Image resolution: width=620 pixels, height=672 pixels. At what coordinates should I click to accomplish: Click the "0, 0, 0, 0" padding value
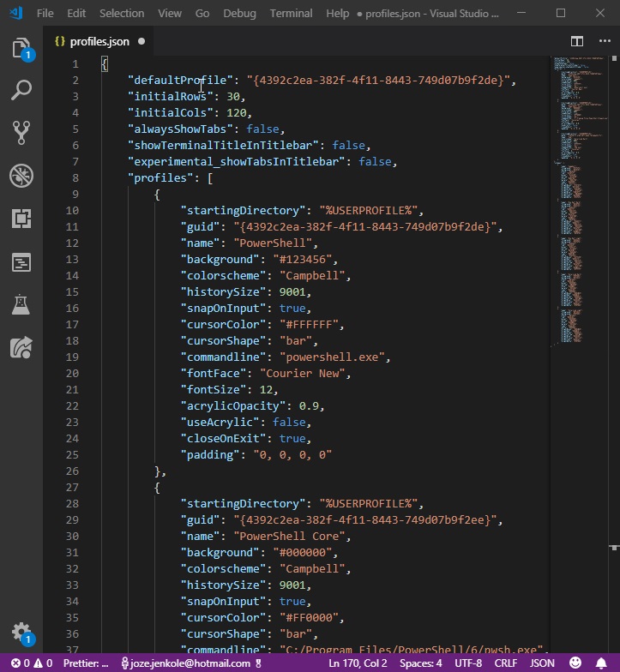tap(292, 454)
